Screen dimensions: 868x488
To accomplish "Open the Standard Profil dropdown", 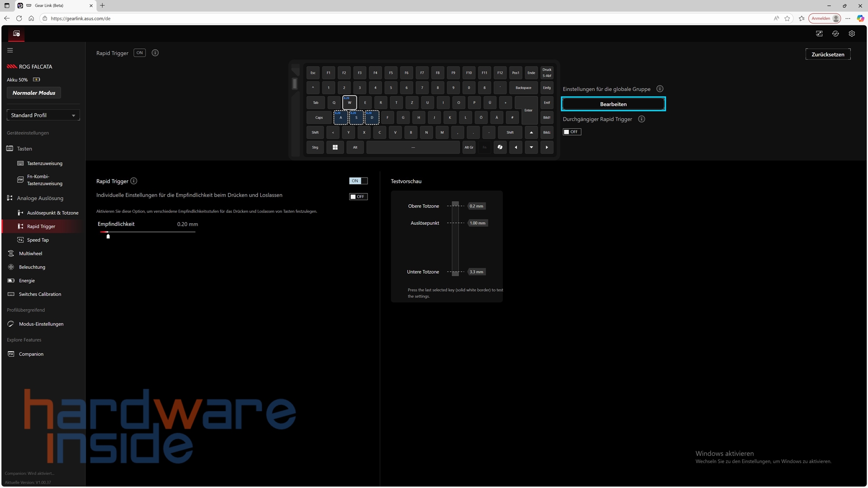I will coord(43,115).
